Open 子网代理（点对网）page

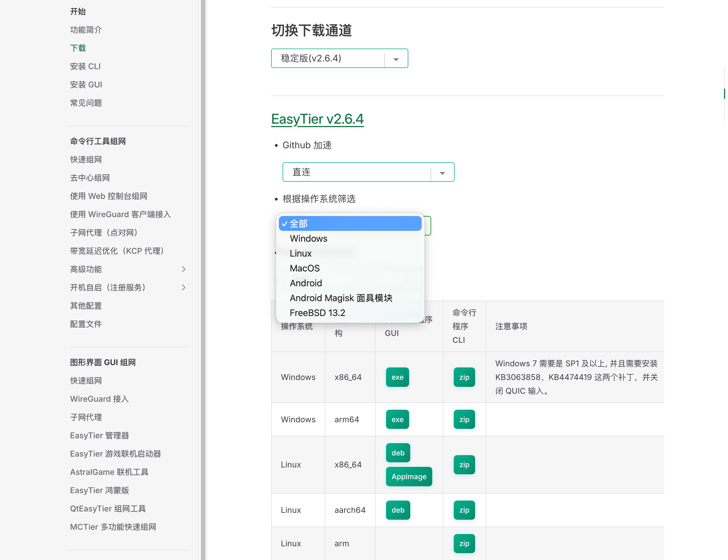click(104, 233)
